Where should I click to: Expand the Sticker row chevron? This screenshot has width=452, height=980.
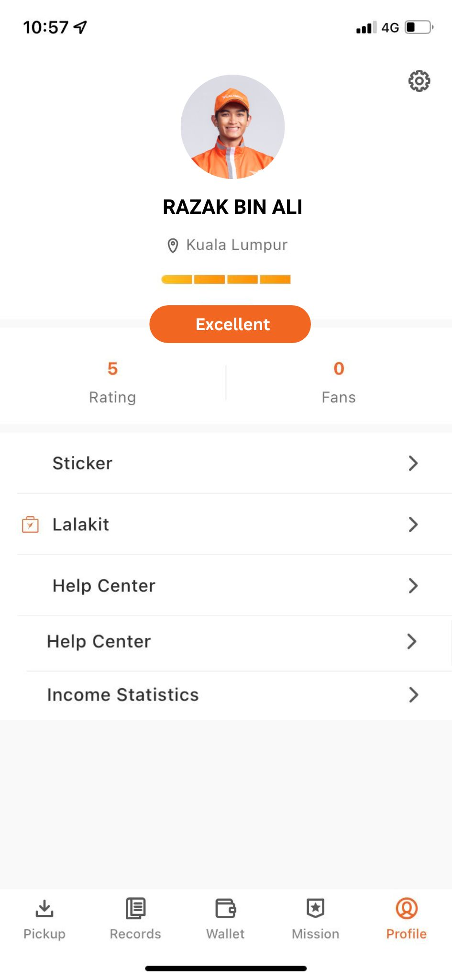pyautogui.click(x=413, y=463)
